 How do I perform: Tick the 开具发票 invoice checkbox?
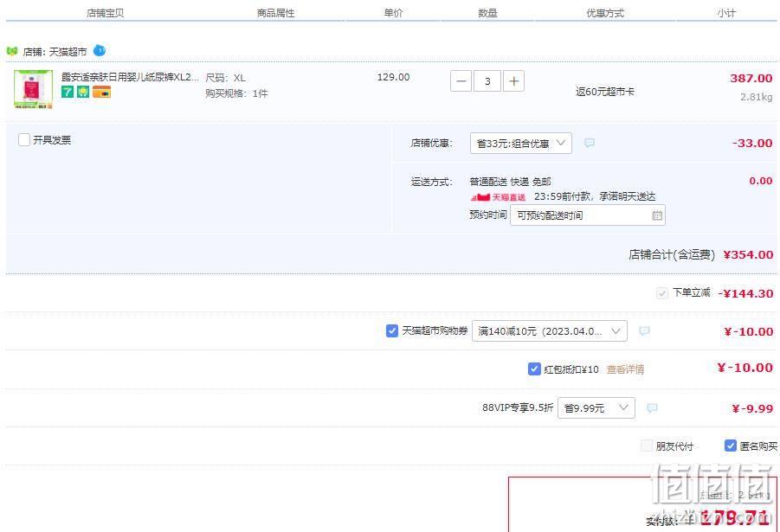(24, 140)
